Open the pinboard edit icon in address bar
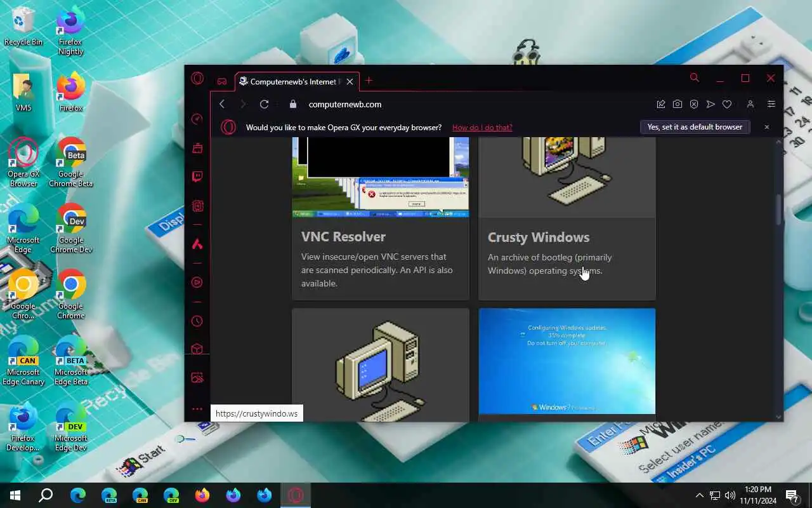The width and height of the screenshot is (812, 508). coord(661,104)
